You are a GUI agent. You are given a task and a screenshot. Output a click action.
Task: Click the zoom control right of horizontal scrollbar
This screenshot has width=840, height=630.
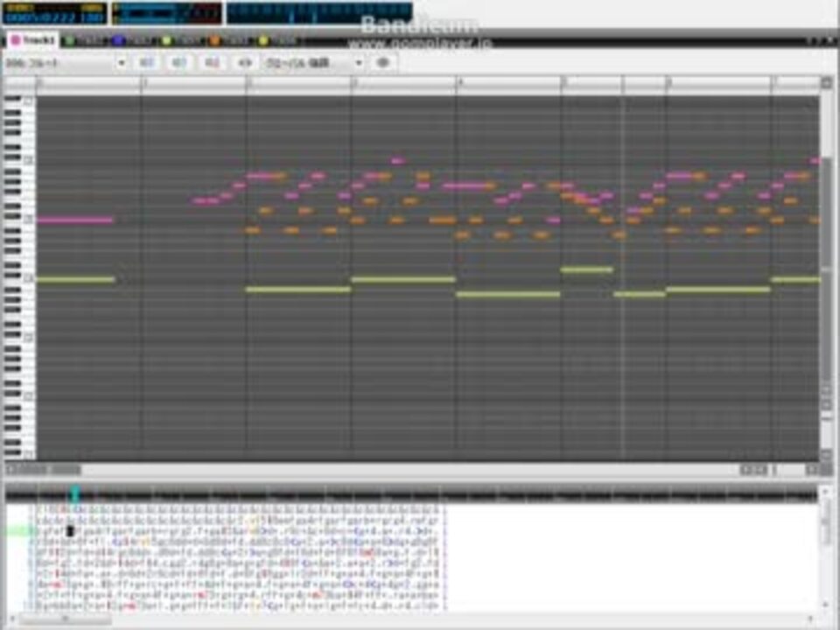click(x=753, y=470)
